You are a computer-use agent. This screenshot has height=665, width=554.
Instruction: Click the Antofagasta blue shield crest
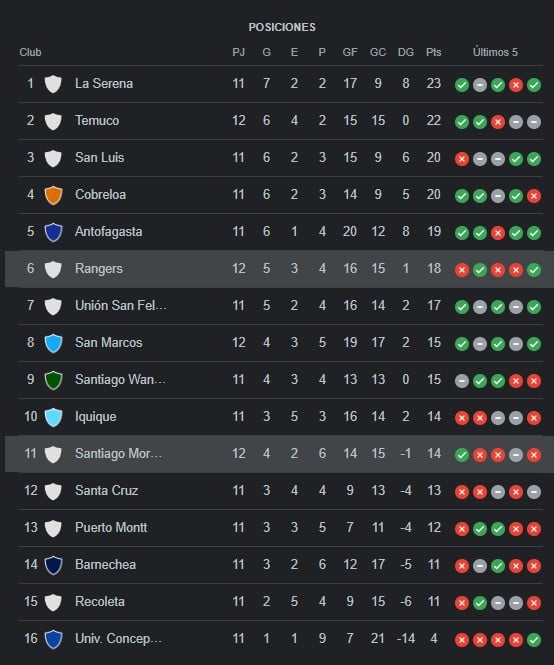click(x=53, y=232)
